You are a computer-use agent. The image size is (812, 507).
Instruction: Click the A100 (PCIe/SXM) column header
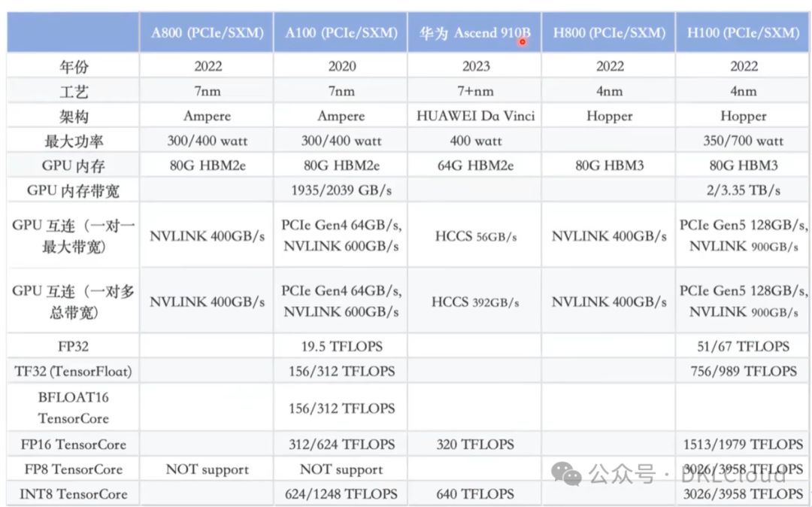341,32
